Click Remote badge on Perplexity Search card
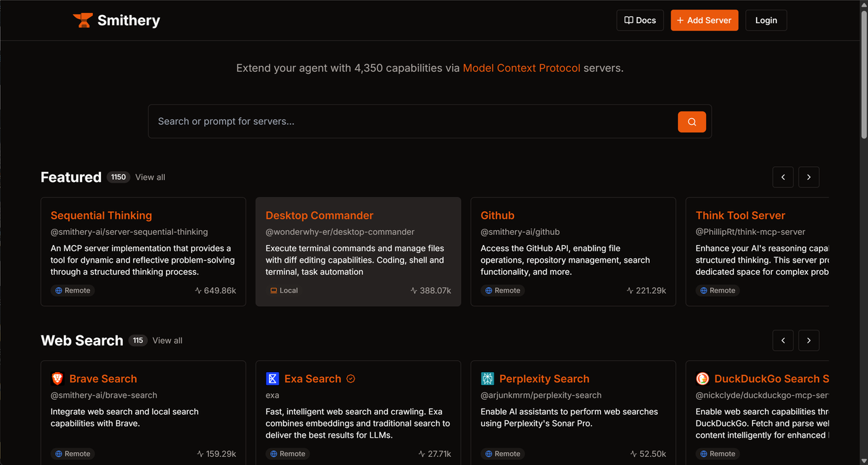Viewport: 868px width, 465px height. click(x=502, y=453)
